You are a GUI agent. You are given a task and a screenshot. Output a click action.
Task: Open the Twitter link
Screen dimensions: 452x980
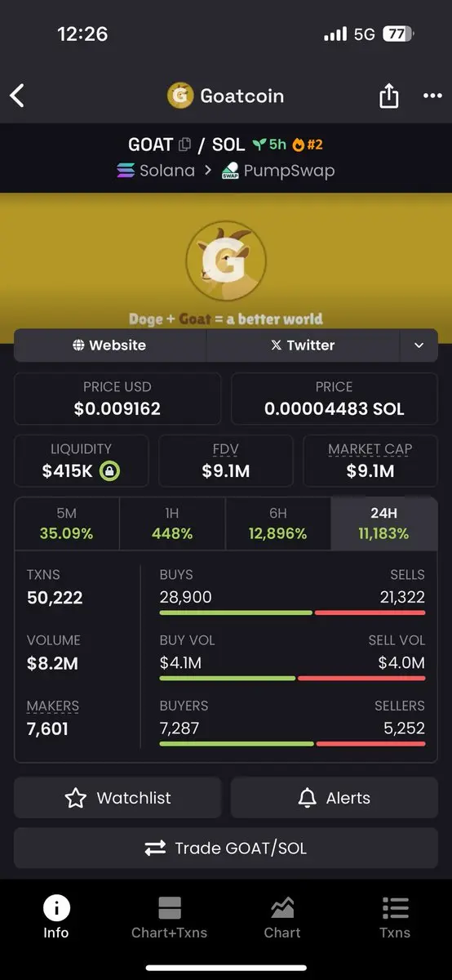pos(304,345)
